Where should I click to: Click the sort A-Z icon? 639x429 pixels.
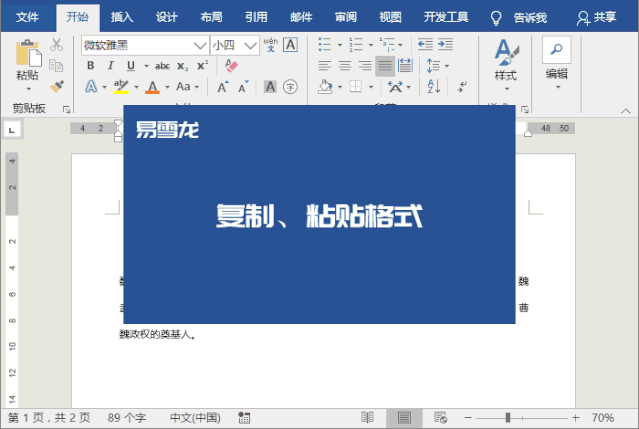[433, 87]
